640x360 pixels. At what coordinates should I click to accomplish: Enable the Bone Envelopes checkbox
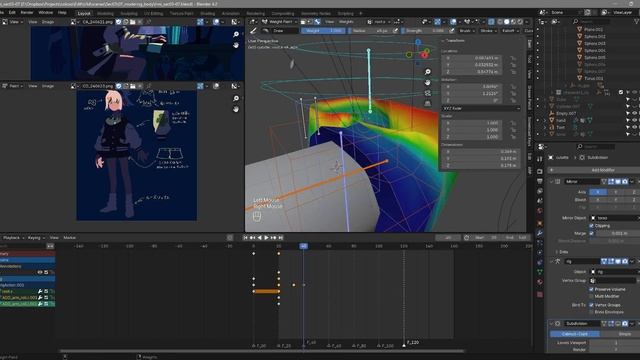[x=591, y=312]
